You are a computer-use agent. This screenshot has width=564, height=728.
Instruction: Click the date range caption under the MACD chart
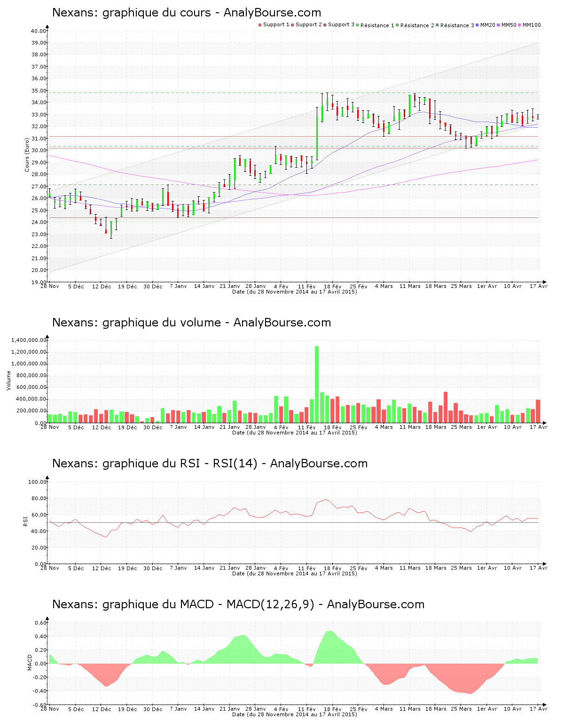pos(295,714)
